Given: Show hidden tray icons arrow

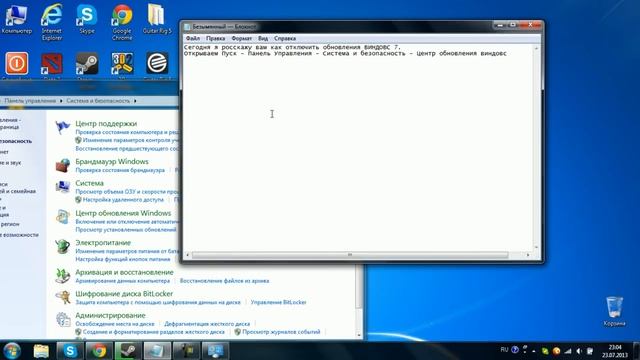Looking at the screenshot, I should [534, 351].
